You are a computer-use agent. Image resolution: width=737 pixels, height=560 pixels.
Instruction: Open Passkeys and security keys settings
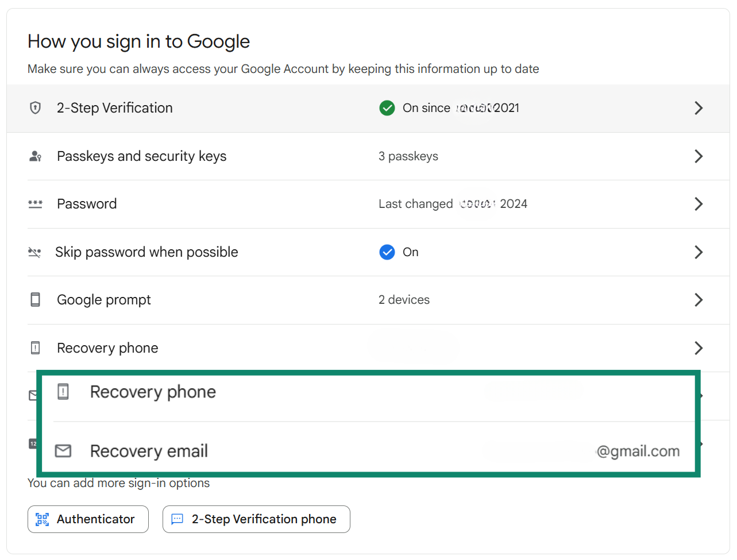[142, 156]
